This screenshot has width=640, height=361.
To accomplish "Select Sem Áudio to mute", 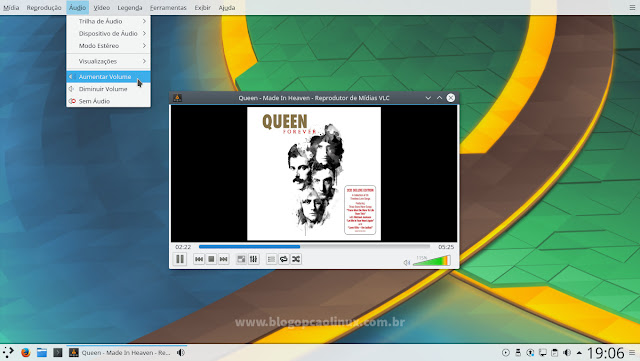I will [108, 101].
